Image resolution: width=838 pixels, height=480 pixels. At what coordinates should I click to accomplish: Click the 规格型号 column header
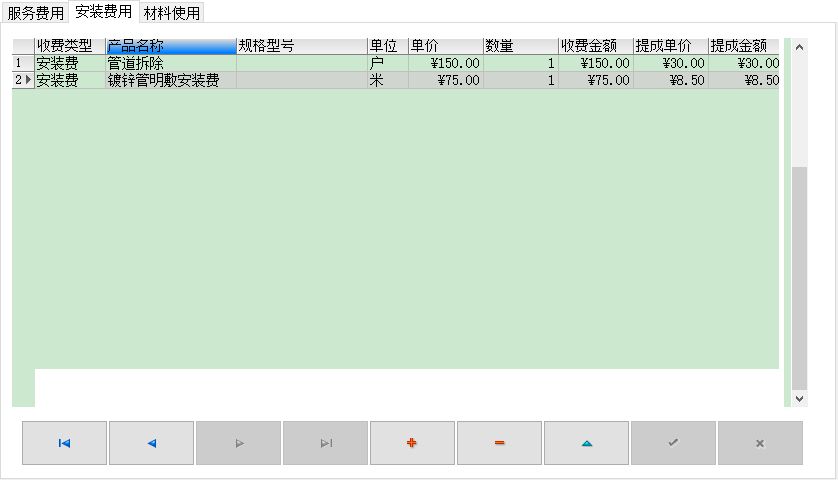pyautogui.click(x=302, y=46)
